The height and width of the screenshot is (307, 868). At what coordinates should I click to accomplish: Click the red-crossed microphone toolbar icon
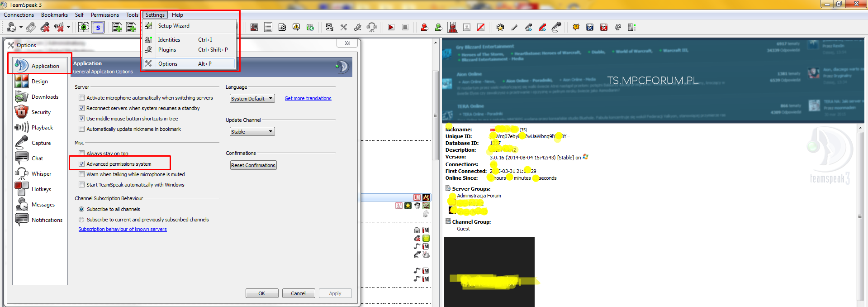[542, 28]
